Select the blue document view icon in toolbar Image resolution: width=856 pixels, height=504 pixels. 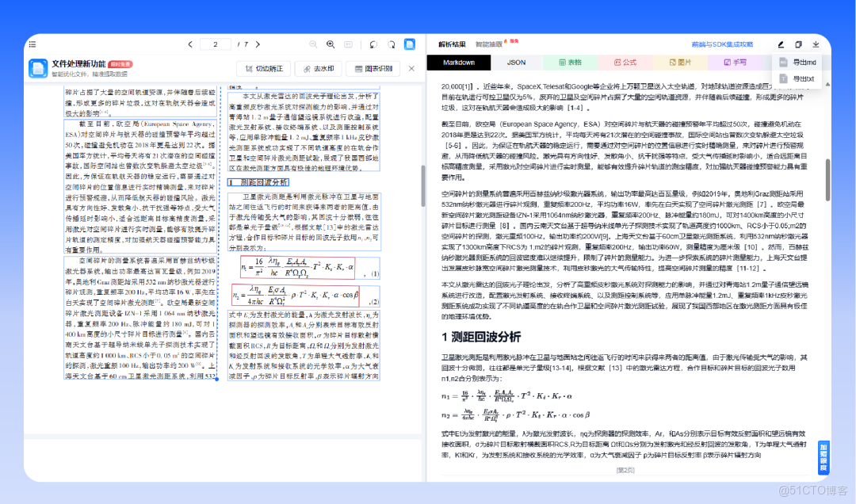coord(409,44)
